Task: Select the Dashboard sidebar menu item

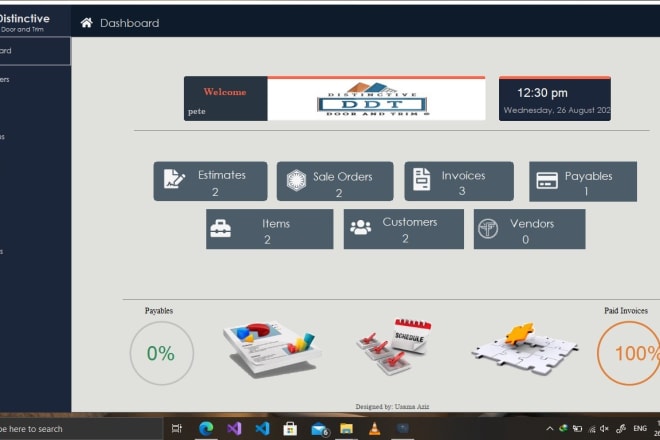Action: click(35, 51)
